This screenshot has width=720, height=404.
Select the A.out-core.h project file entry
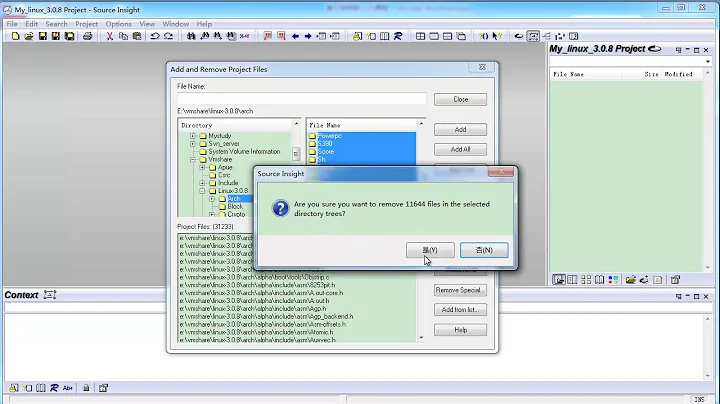pos(261,293)
